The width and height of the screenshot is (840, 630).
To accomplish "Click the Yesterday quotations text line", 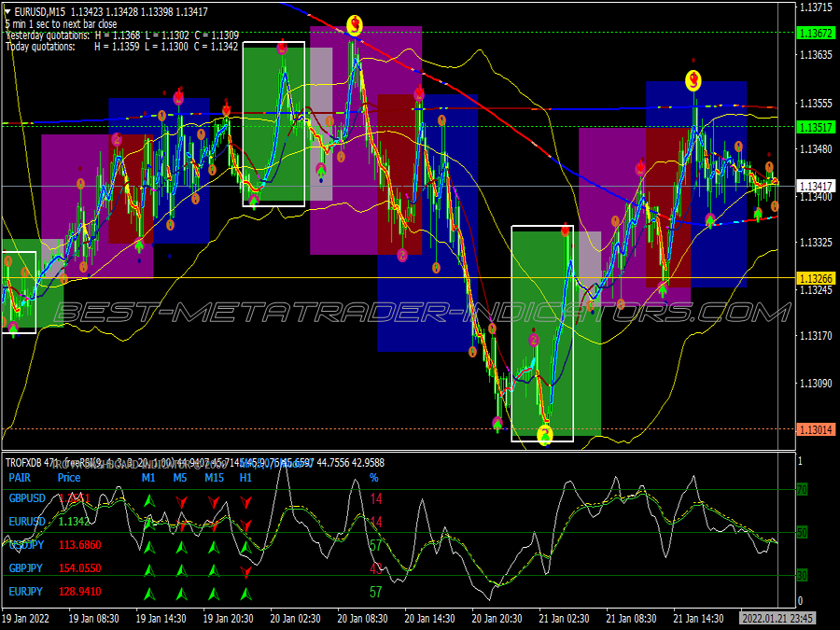I will tap(122, 35).
